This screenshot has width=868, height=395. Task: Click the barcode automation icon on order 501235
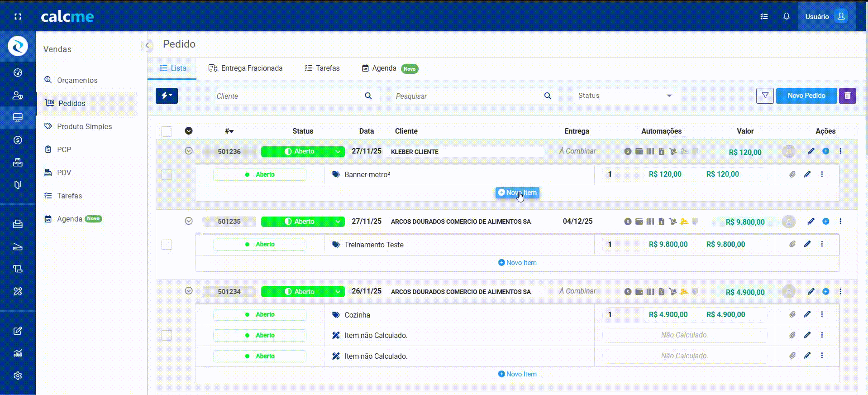tap(650, 222)
